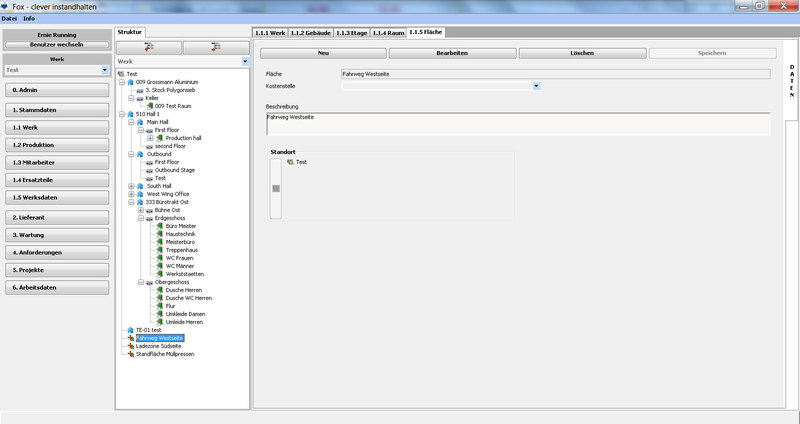Click the left expand-tree toolbar button in Struktur
The height and width of the screenshot is (424, 800).
(150, 47)
